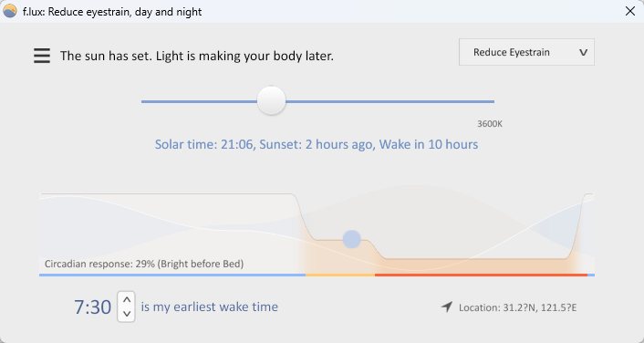The height and width of the screenshot is (343, 644).
Task: Click the 7:30 wake time value
Action: click(x=92, y=307)
